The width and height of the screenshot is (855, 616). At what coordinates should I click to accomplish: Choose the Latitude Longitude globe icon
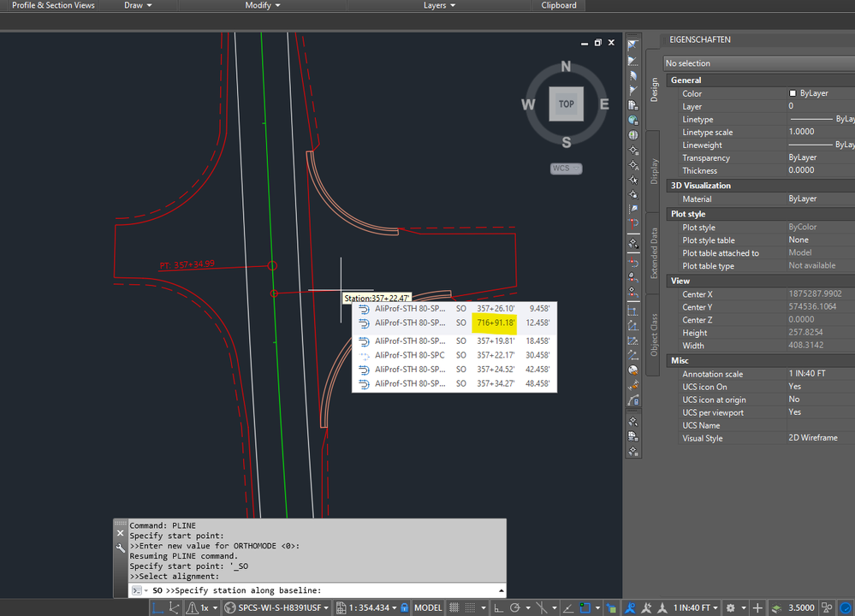(x=632, y=134)
